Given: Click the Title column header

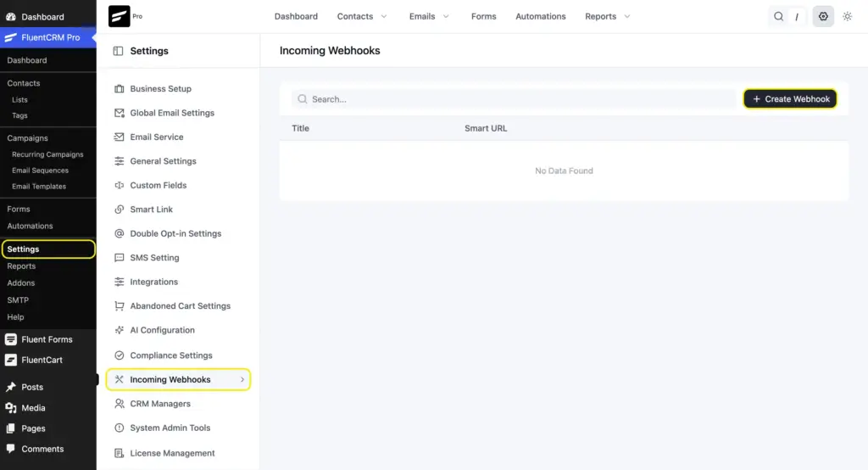Looking at the screenshot, I should pyautogui.click(x=301, y=128).
